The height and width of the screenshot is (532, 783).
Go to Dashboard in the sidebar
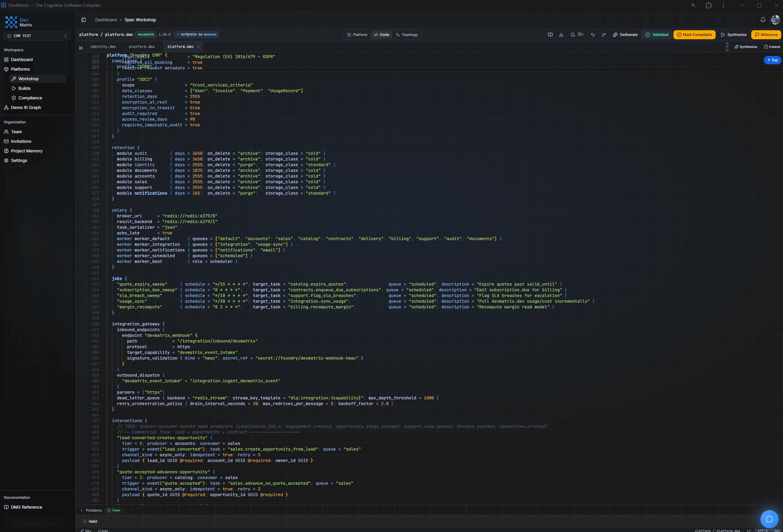(22, 60)
